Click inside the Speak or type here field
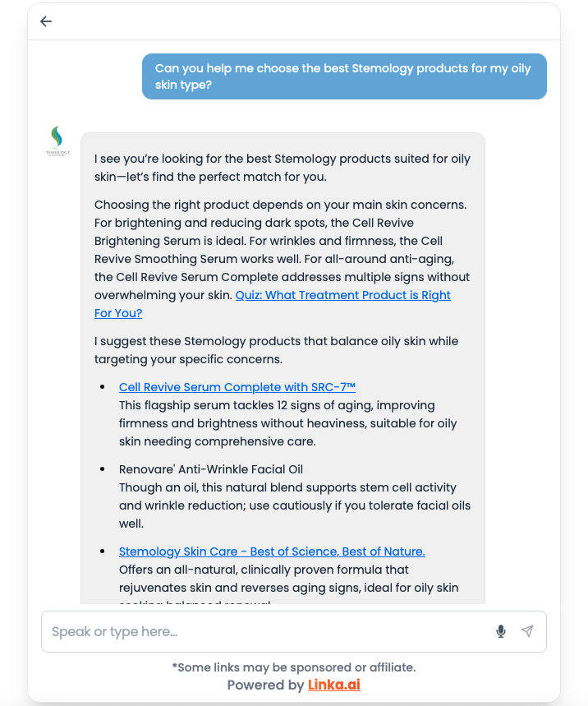Viewport: 588px width, 706px height. tap(246, 631)
